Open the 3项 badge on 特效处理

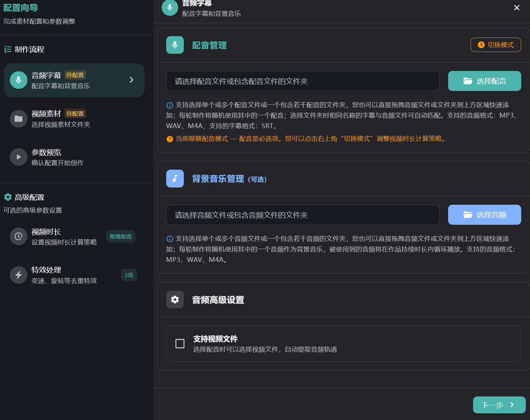point(129,275)
